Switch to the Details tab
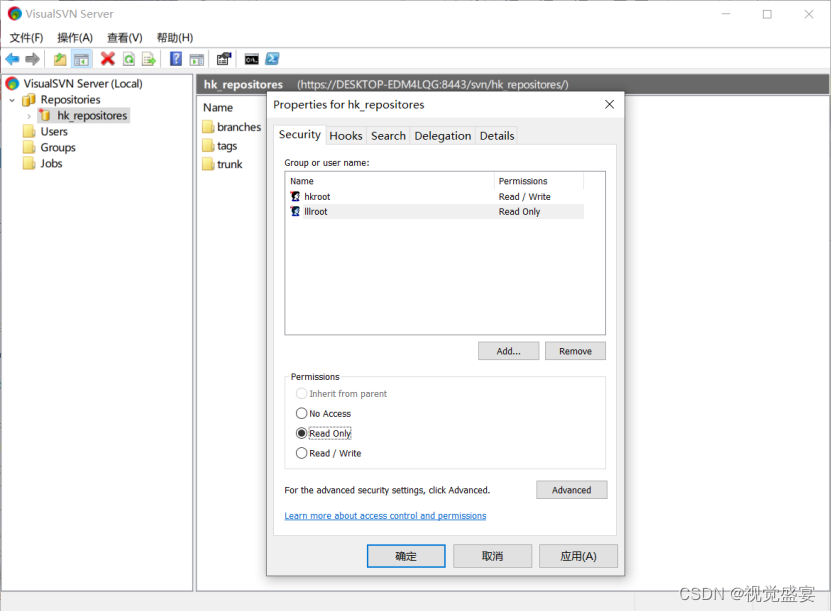831x612 pixels. (497, 136)
